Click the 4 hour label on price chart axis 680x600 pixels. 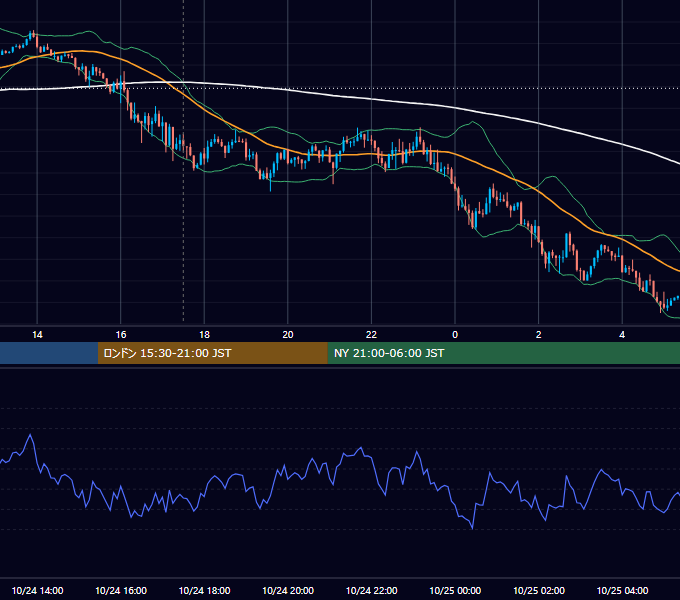pyautogui.click(x=622, y=335)
